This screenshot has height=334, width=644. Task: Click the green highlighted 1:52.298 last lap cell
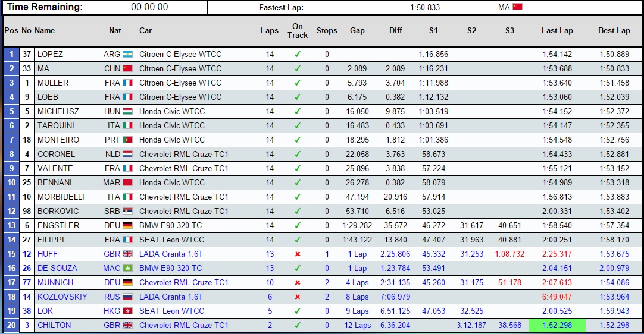pyautogui.click(x=557, y=325)
